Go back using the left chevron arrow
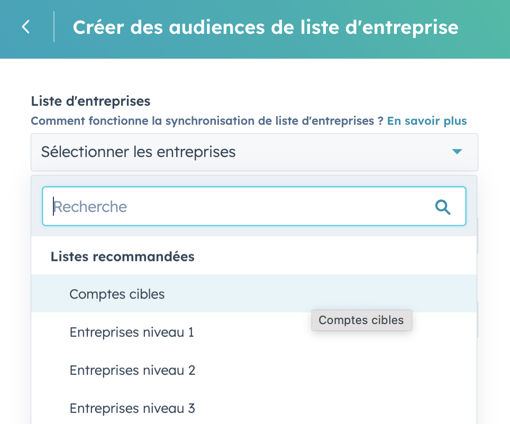The width and height of the screenshot is (510, 424). click(x=26, y=27)
